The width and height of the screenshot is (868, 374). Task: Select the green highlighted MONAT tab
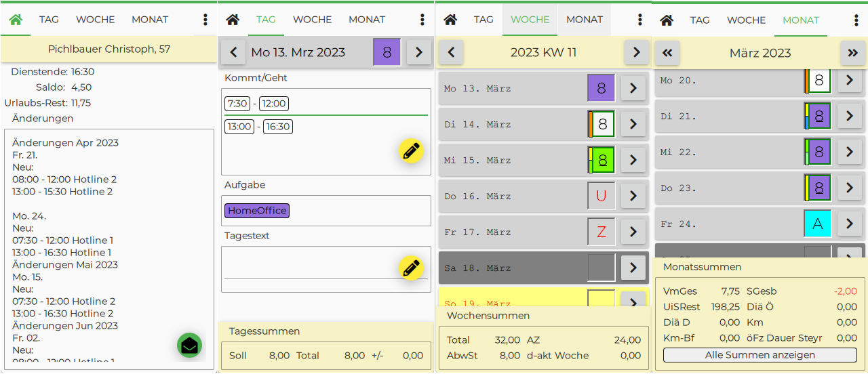click(x=801, y=20)
